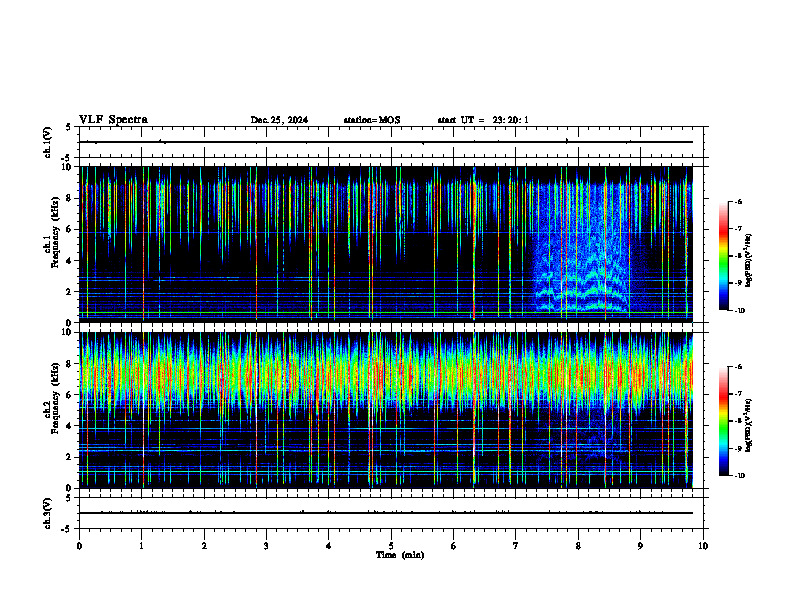Click the "-10" label on ch.1 color bar

point(739,311)
